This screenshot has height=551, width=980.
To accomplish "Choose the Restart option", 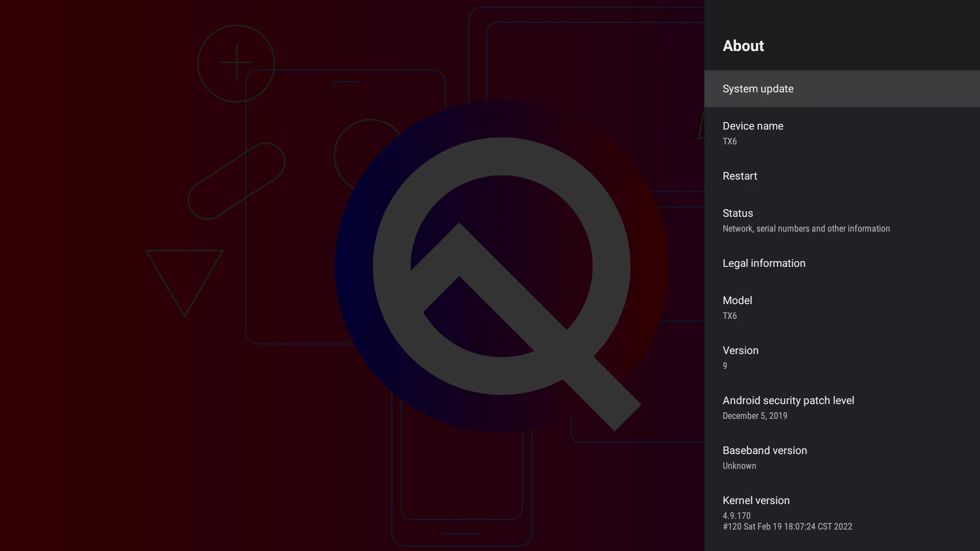I will click(841, 176).
